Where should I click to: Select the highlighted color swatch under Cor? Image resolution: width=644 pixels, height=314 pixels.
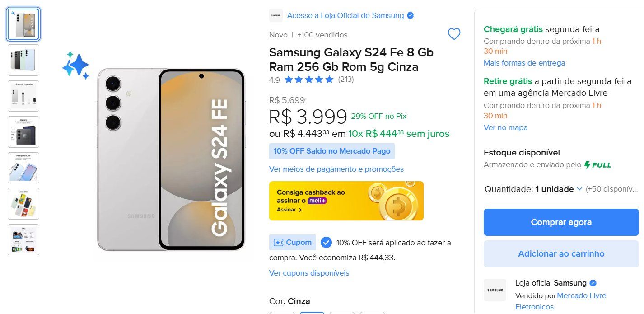(x=312, y=312)
